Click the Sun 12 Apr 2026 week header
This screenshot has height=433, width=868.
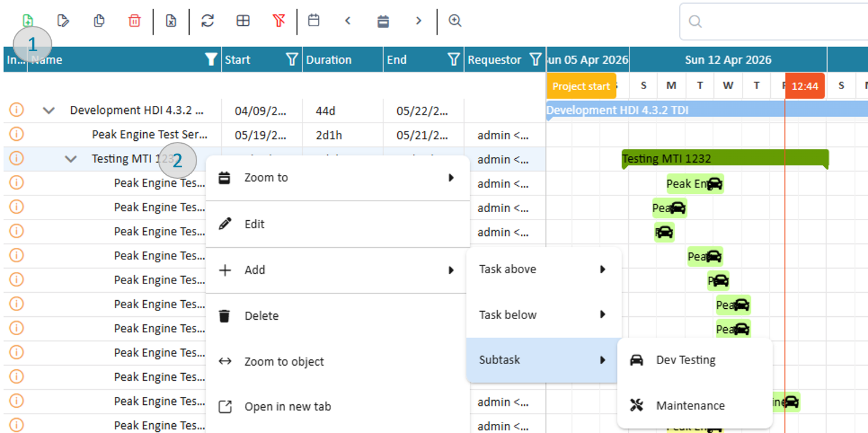click(x=728, y=60)
